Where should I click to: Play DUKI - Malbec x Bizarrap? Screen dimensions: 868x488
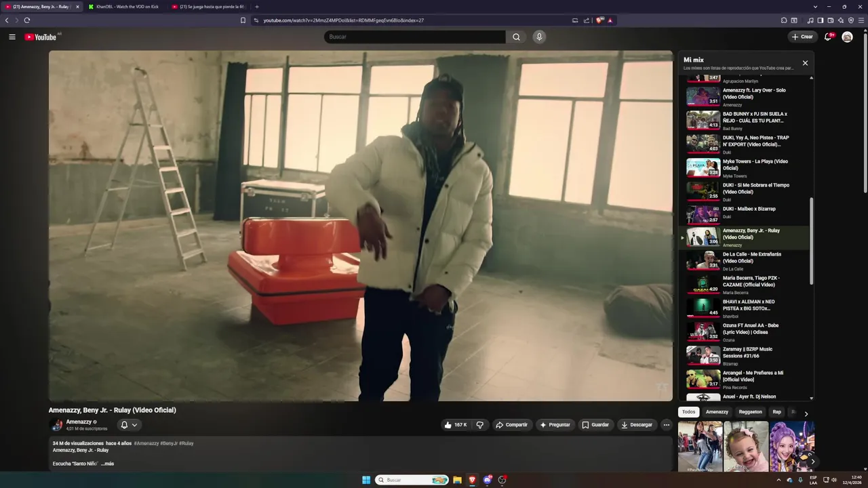pyautogui.click(x=745, y=215)
